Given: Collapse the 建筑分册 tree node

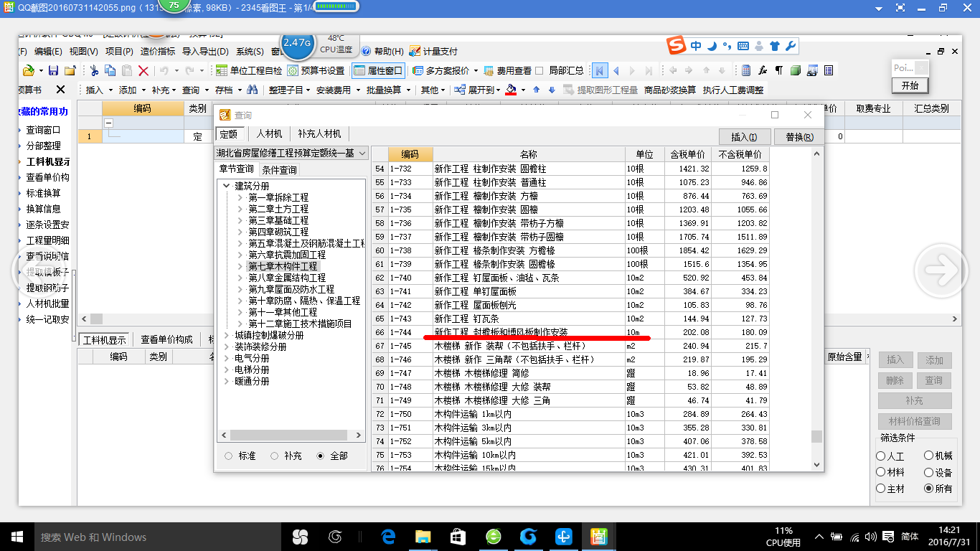Looking at the screenshot, I should pos(226,186).
